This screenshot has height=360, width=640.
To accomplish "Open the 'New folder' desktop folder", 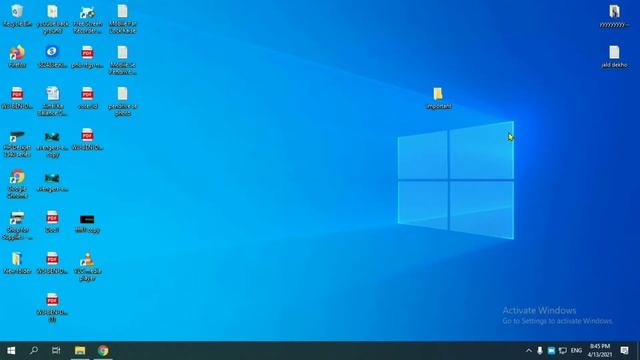I will [x=17, y=262].
